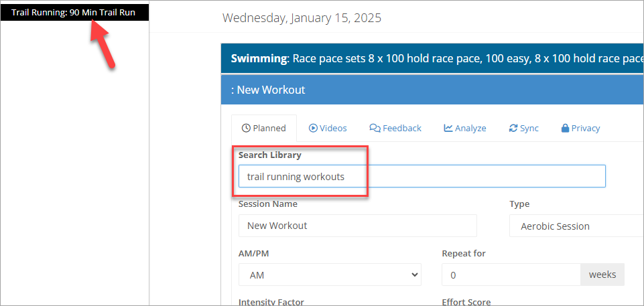
Task: Click the Wednesday, January 15, 2025 date heading
Action: pos(302,18)
